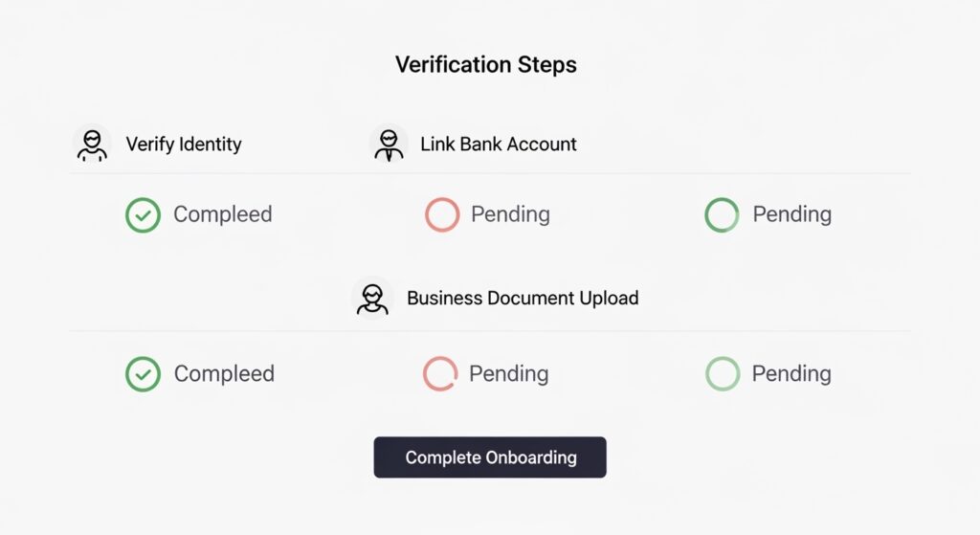Screen dimensions: 980x535
Task: Click the light green pending circle, second row
Action: [723, 374]
